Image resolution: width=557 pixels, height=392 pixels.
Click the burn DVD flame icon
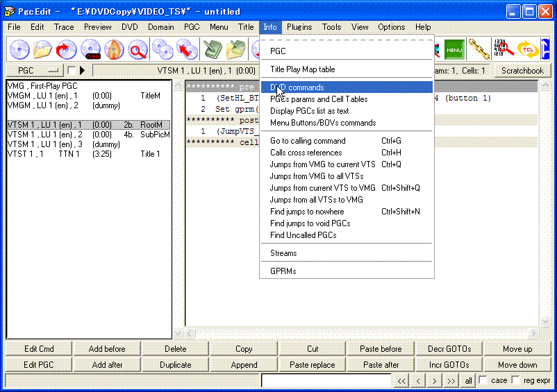(114, 49)
